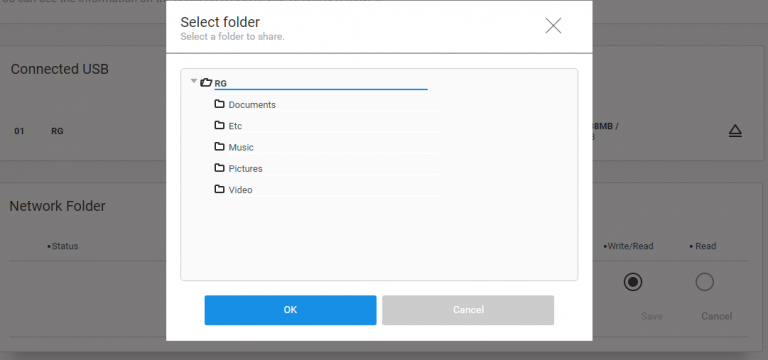The width and height of the screenshot is (768, 360).
Task: Click the gray Cancel button in the dialog
Action: [x=468, y=310]
